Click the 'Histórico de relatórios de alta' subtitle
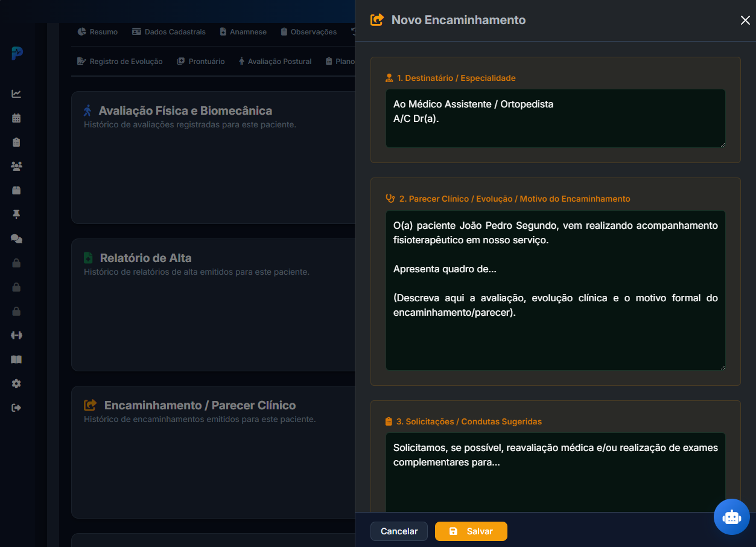The width and height of the screenshot is (756, 547). click(x=197, y=272)
